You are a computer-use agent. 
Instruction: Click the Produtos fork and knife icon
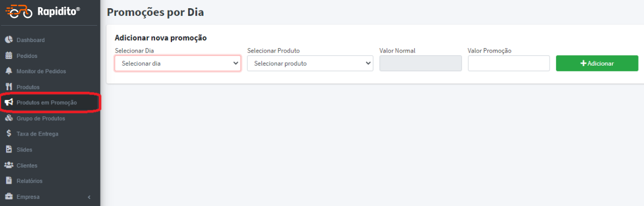point(9,87)
